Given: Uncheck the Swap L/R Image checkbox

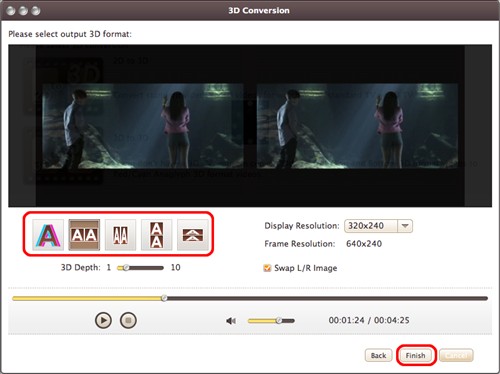Looking at the screenshot, I should tap(267, 268).
